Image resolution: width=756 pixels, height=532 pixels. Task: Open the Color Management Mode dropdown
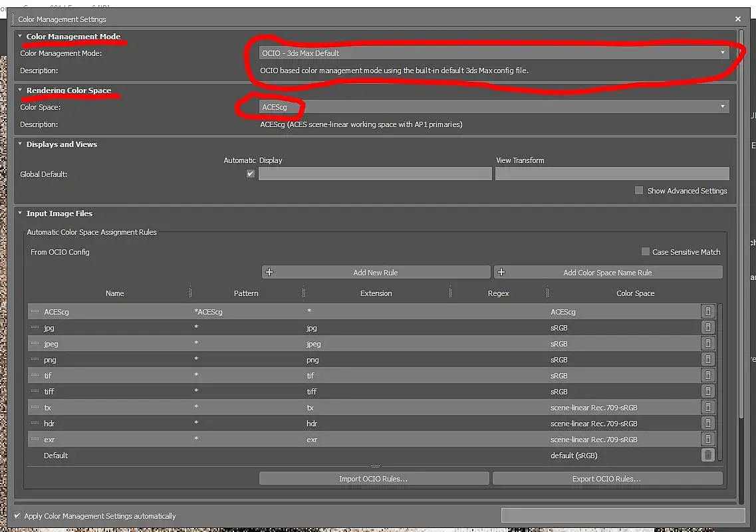click(494, 53)
